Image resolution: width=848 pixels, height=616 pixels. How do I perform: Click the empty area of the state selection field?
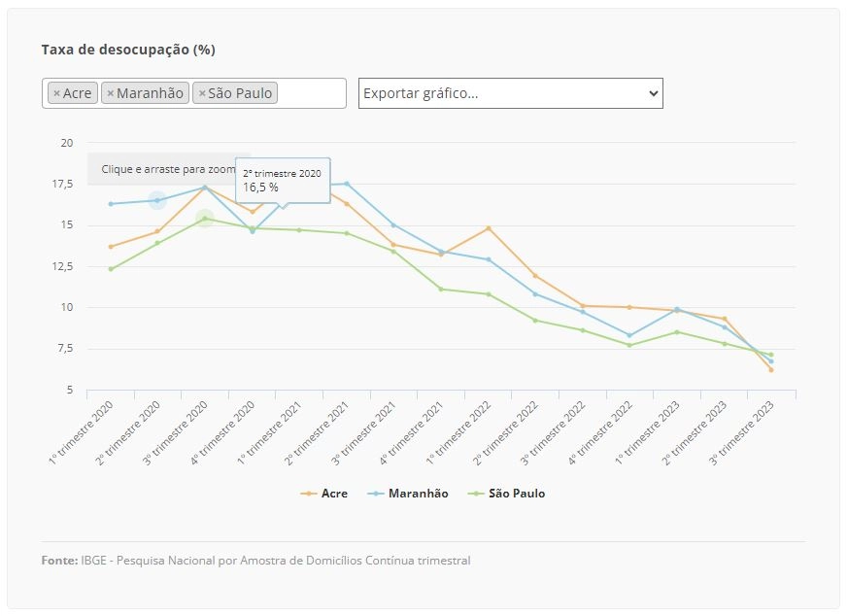click(x=311, y=93)
